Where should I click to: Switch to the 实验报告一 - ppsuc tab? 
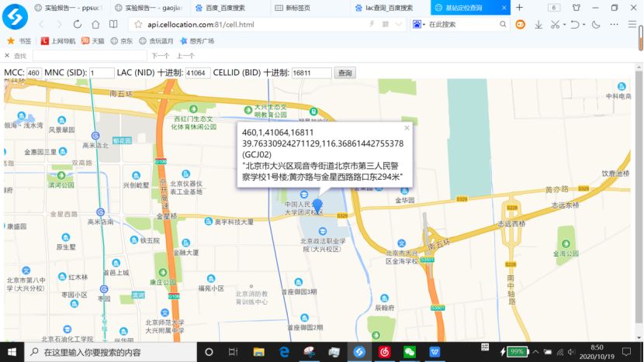[x=68, y=8]
